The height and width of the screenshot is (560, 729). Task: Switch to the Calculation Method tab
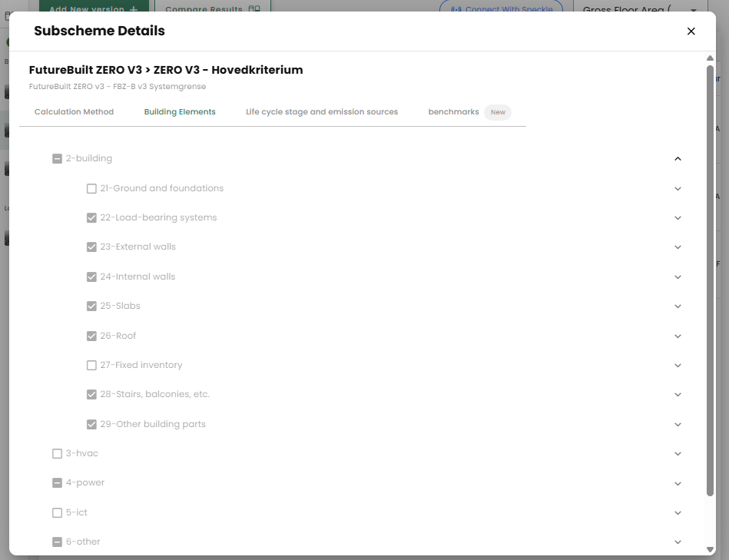point(74,112)
